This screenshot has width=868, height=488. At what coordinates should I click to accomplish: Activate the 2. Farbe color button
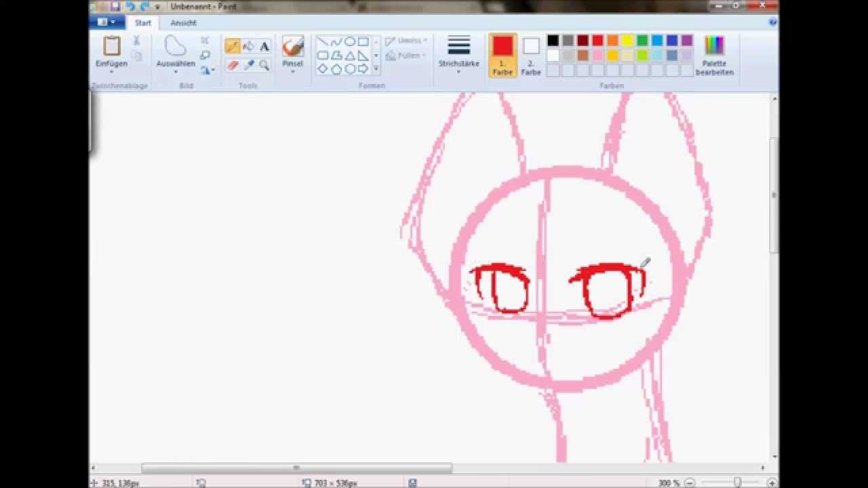tap(531, 56)
